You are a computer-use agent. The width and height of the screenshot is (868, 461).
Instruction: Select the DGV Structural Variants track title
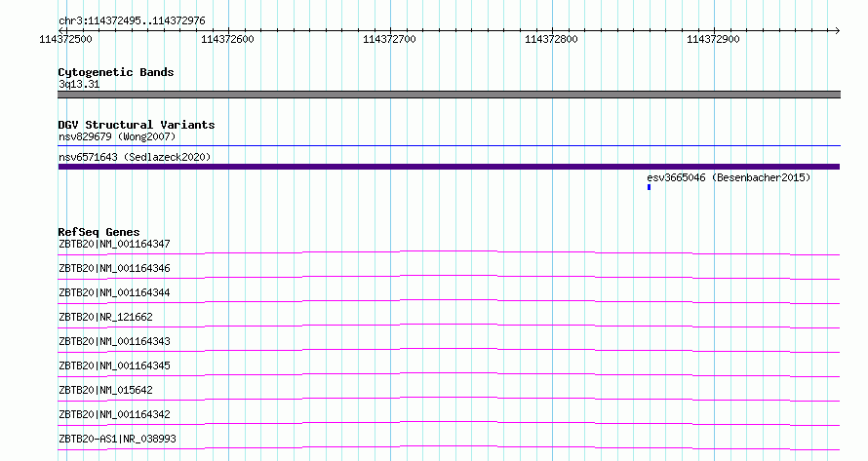coord(137,125)
